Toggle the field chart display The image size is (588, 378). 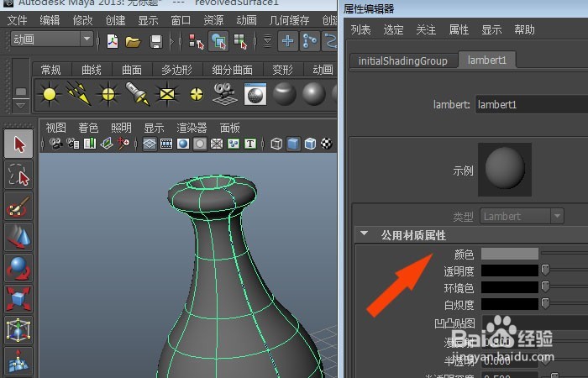click(x=217, y=144)
